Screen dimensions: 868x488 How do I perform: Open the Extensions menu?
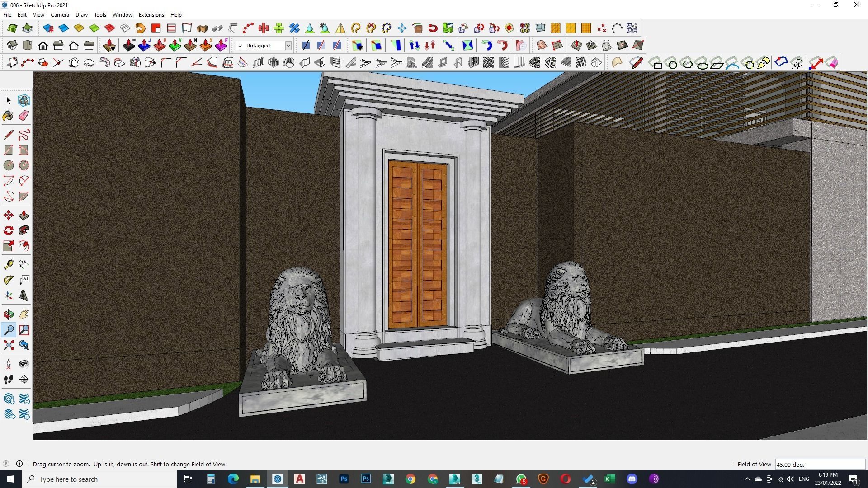click(151, 15)
